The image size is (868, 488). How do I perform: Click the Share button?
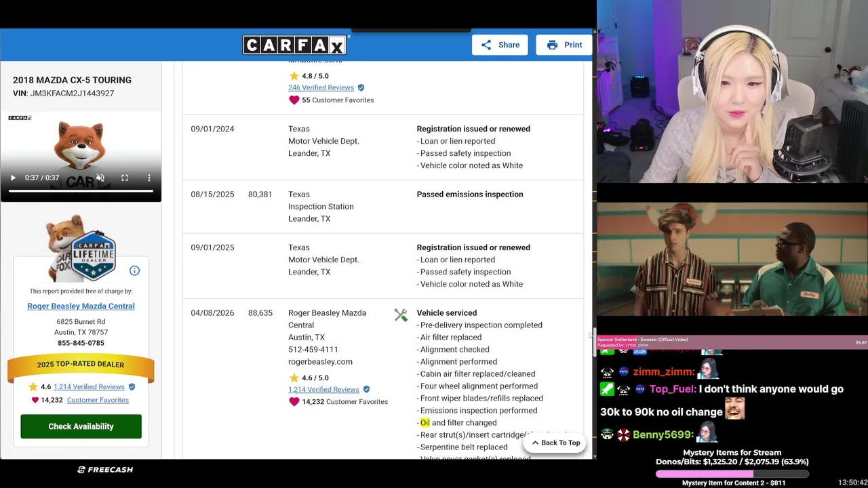point(500,45)
